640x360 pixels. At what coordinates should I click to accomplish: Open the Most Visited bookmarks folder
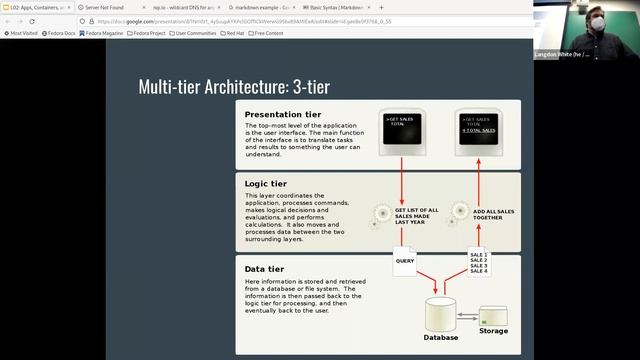coord(21,33)
